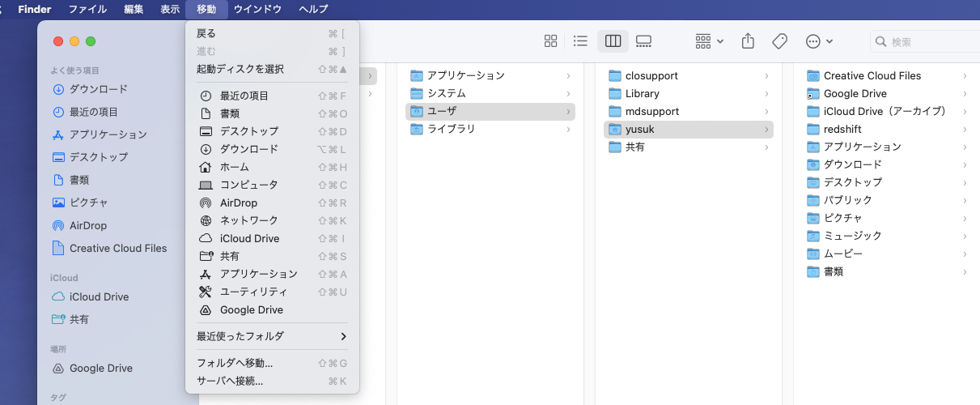
Task: Select the ライブラリ folder in the column
Action: click(490, 129)
